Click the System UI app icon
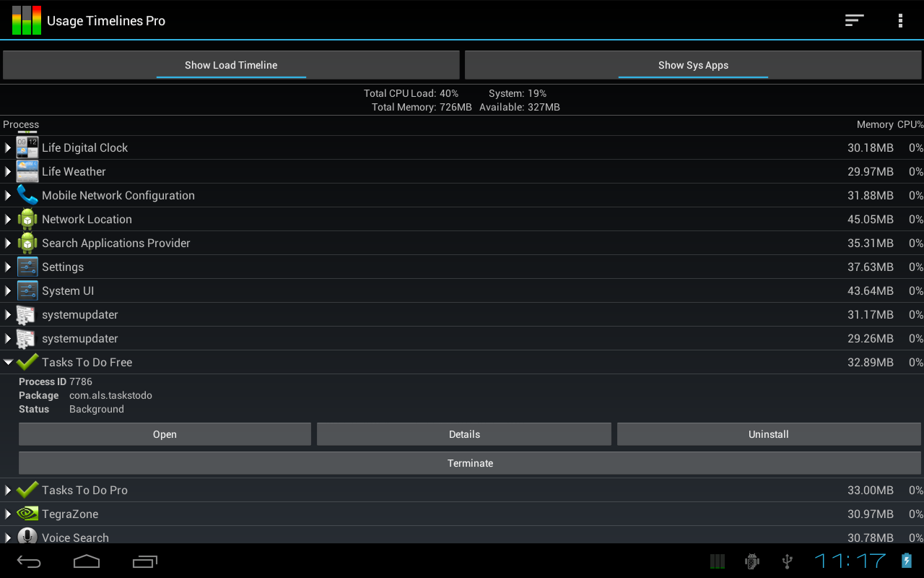This screenshot has height=578, width=924. (x=27, y=290)
